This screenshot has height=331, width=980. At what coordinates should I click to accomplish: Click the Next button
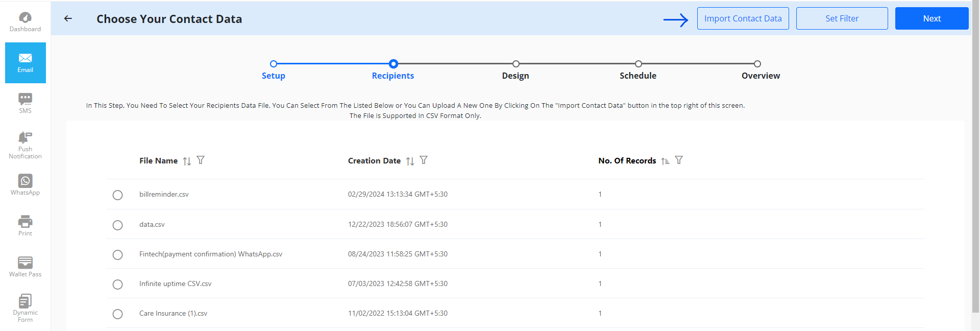coord(932,18)
